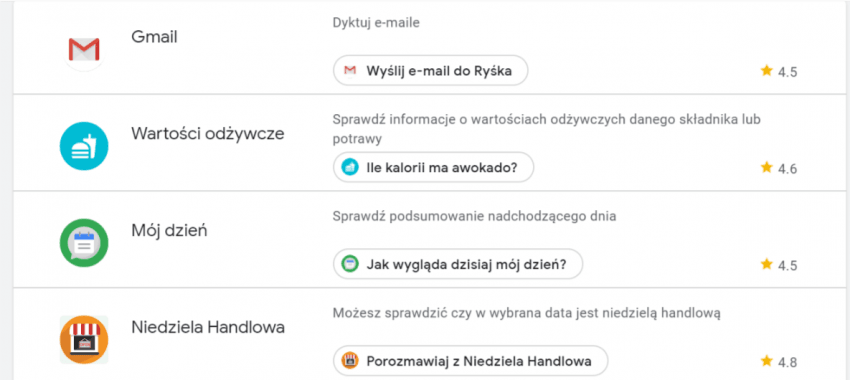Select the Mój dzień calendar icon

pos(83,243)
